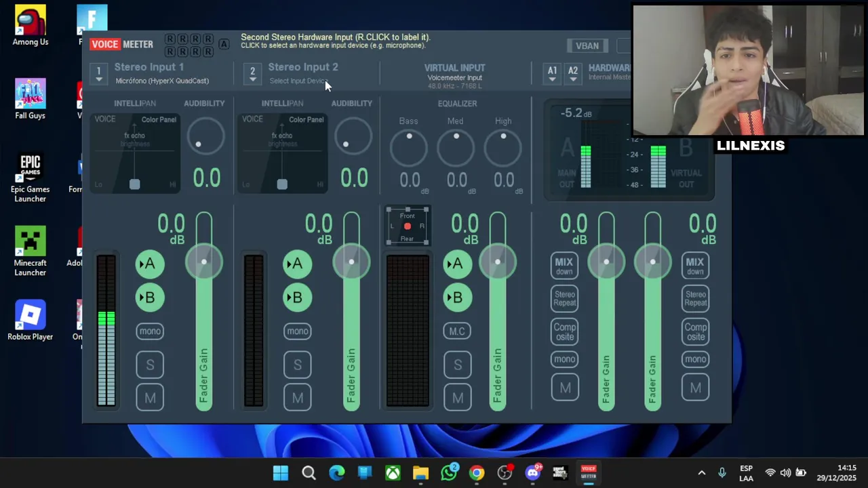Click the Stereo Input 2 Intellipan panel
This screenshot has width=868, height=488.
[282, 153]
